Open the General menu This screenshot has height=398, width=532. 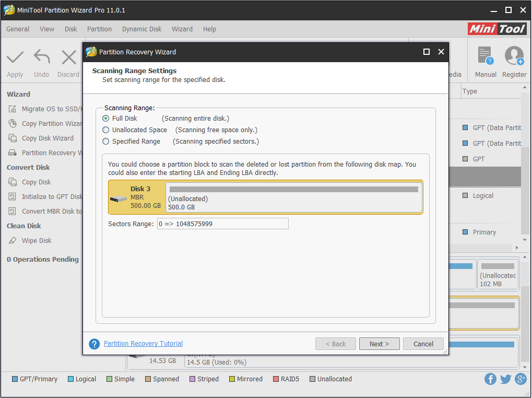pyautogui.click(x=18, y=29)
